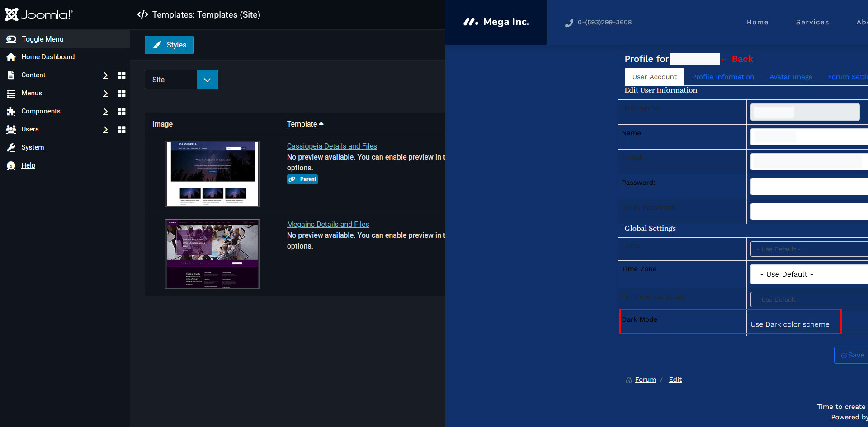Open the Time Zone dropdown

click(x=808, y=274)
